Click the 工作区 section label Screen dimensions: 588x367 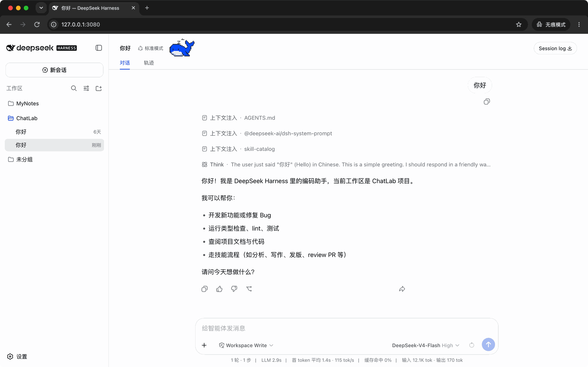(x=14, y=89)
